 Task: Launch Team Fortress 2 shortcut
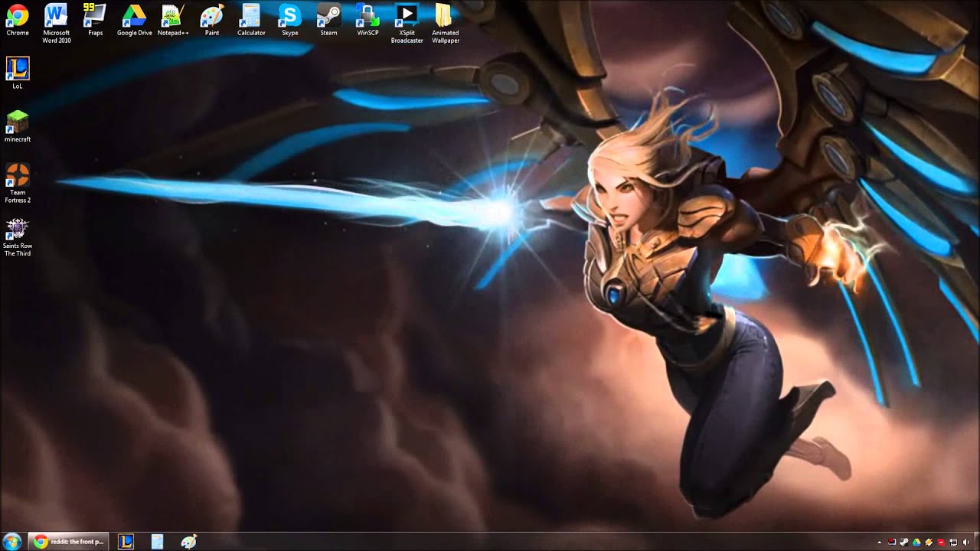(17, 184)
